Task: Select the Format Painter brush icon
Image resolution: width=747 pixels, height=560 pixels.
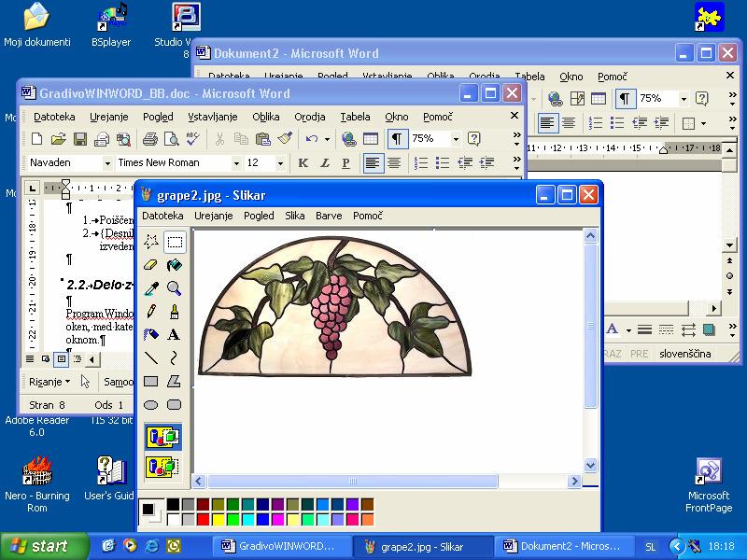Action: point(285,138)
